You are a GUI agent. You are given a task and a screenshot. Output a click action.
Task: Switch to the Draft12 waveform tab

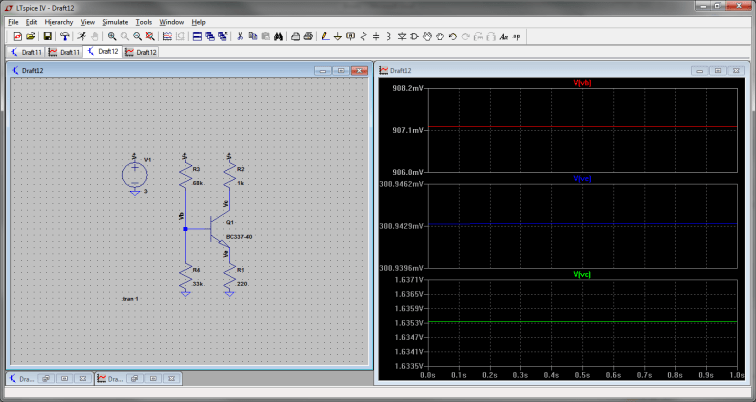point(140,52)
